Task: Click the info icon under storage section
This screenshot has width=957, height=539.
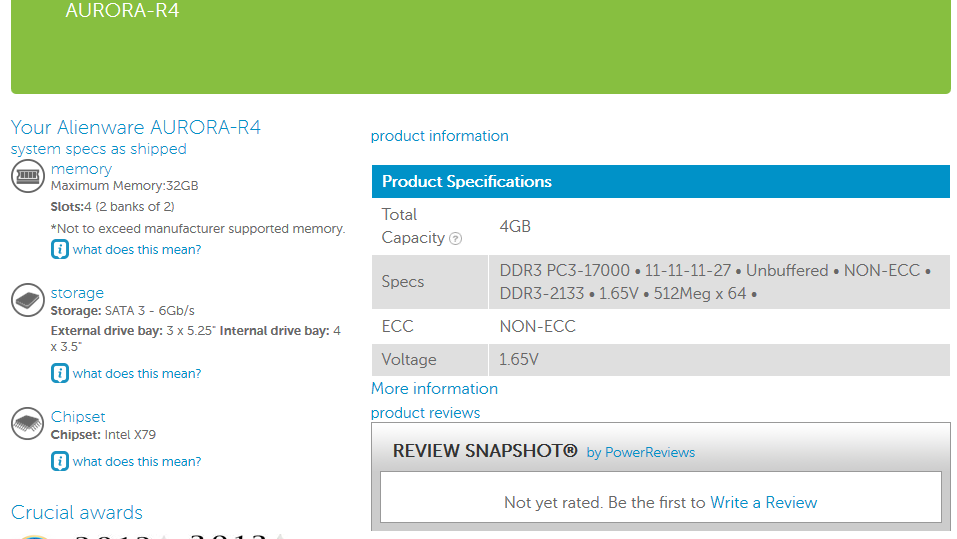Action: 59,373
